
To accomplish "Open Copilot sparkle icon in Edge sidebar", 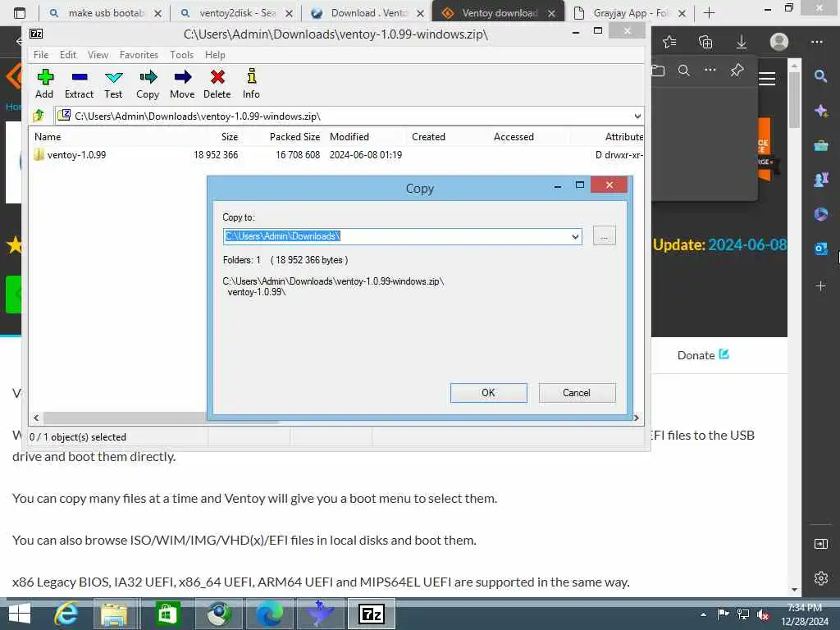I will (820, 111).
